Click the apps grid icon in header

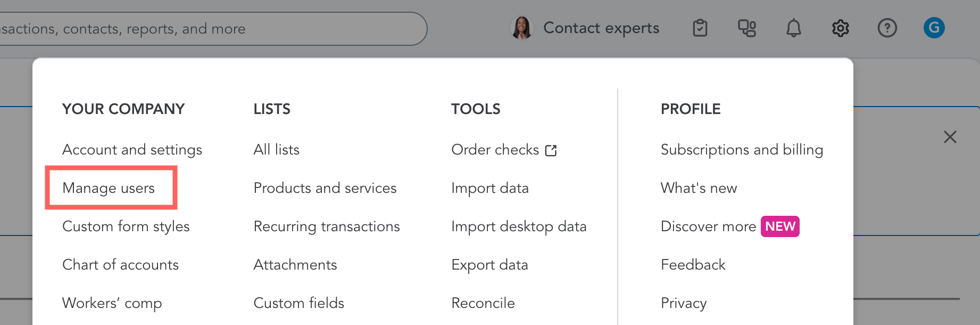point(746,28)
